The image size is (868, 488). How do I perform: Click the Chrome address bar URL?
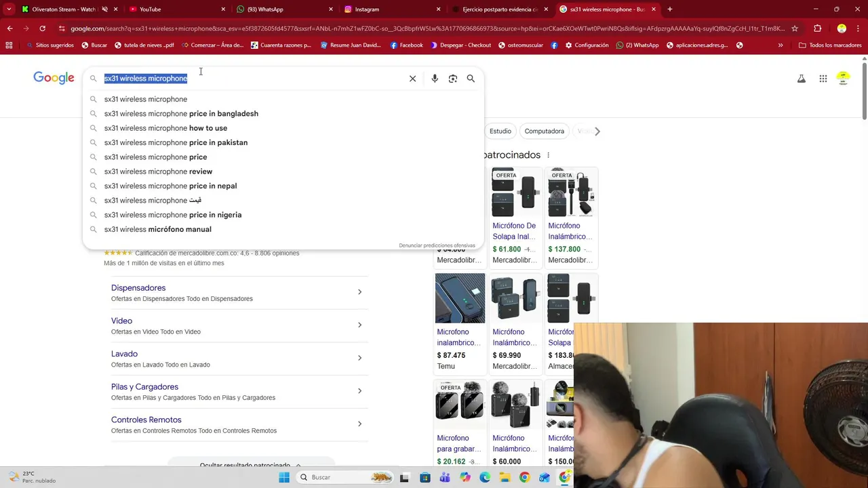(x=427, y=28)
